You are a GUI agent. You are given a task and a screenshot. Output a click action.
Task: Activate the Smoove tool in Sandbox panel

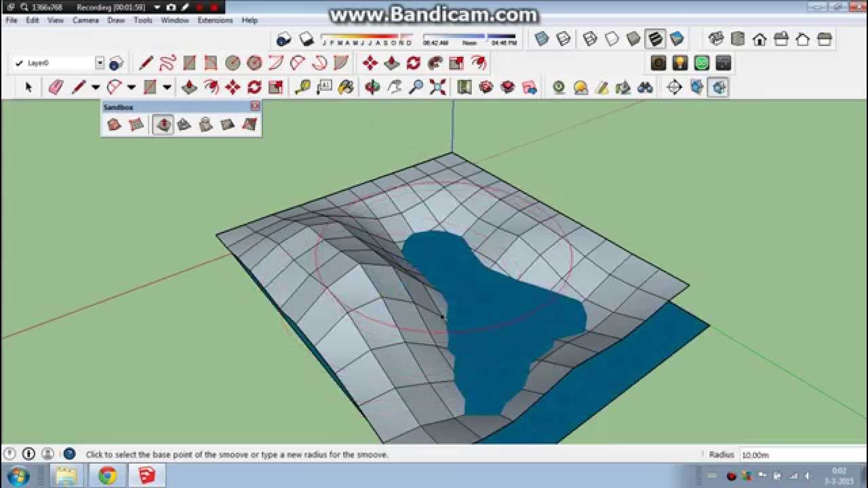(163, 125)
